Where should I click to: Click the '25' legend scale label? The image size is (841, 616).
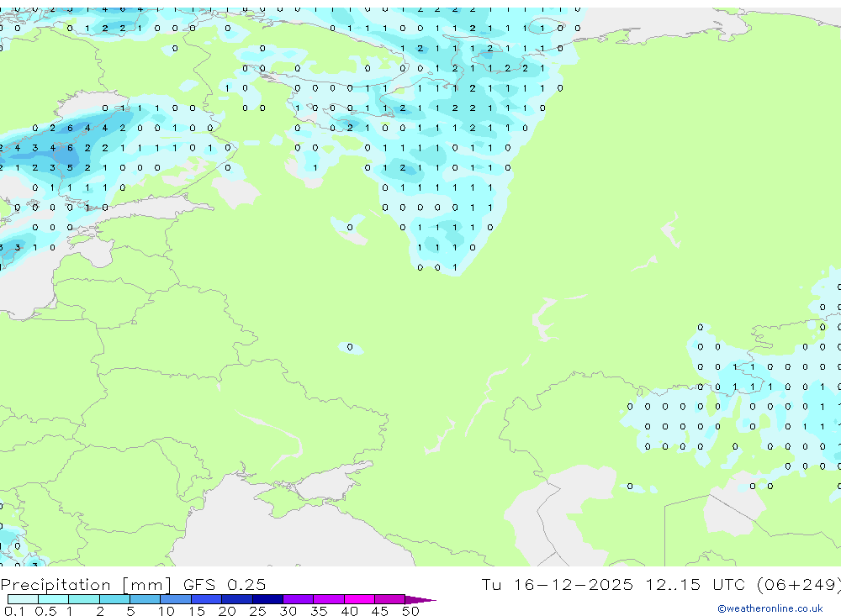(257, 611)
